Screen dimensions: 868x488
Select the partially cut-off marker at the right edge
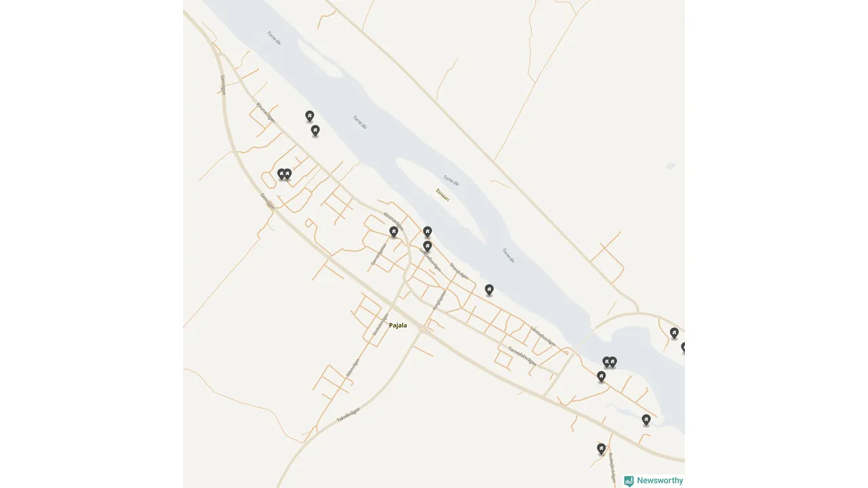[x=683, y=347]
